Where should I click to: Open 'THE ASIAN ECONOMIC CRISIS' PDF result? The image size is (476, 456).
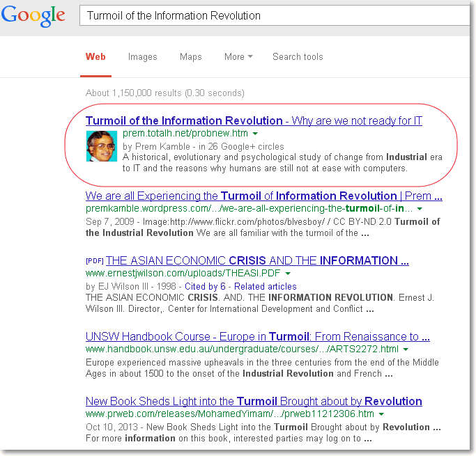256,260
